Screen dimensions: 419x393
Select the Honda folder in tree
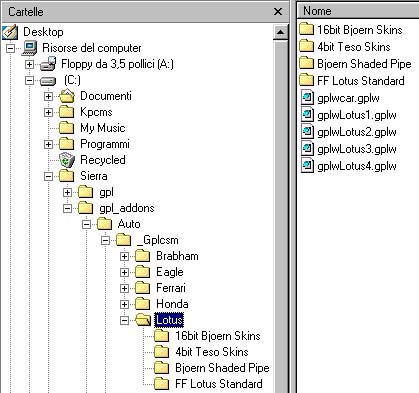tap(172, 304)
